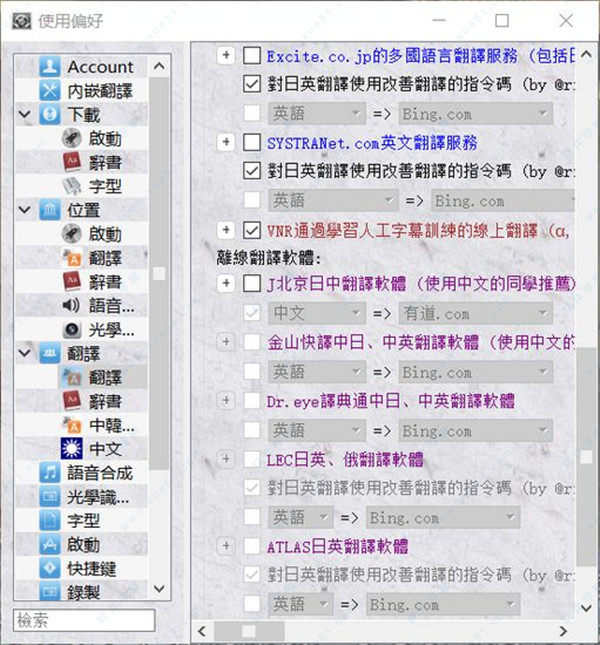Collapse the 翻譯 tree node

(25, 353)
